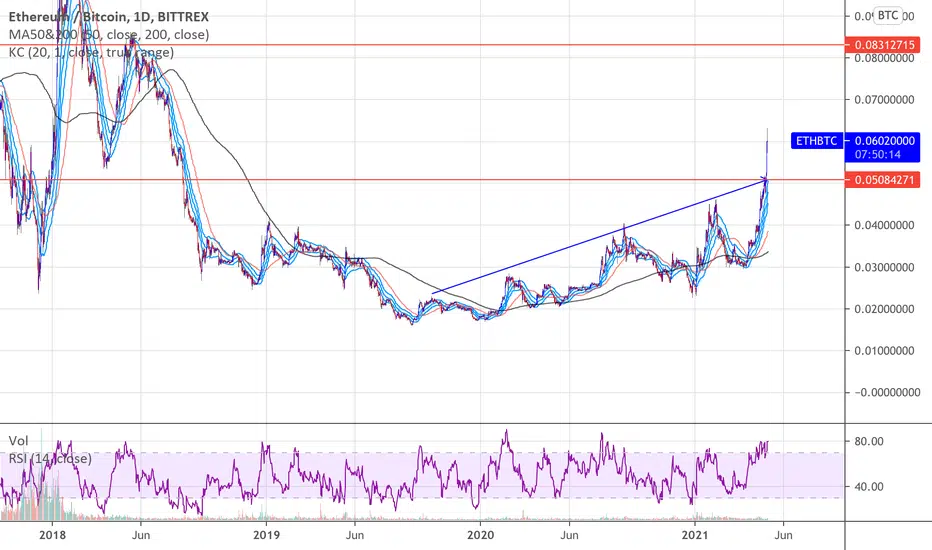
Task: Click the blue arrow tip at breakout
Action: 765,178
